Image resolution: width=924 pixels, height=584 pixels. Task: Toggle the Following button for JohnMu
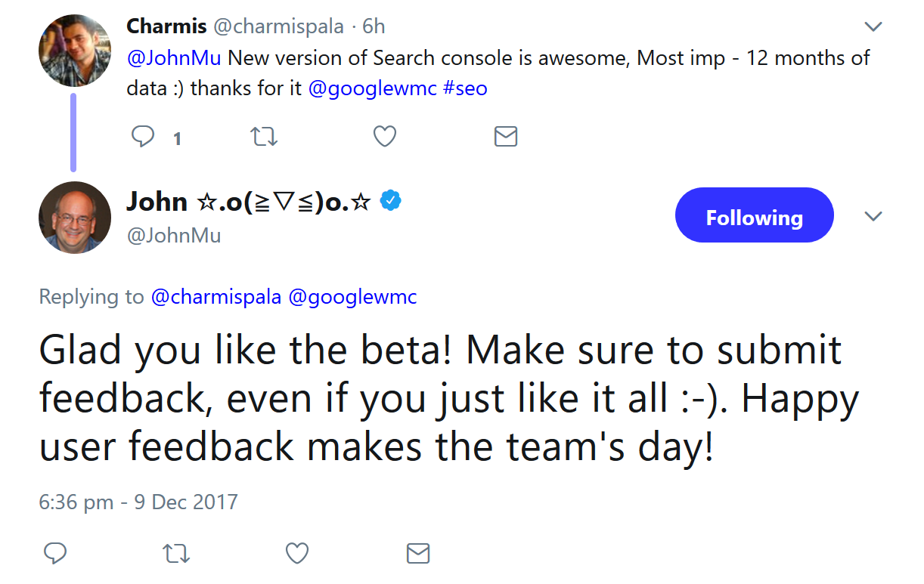(x=754, y=218)
